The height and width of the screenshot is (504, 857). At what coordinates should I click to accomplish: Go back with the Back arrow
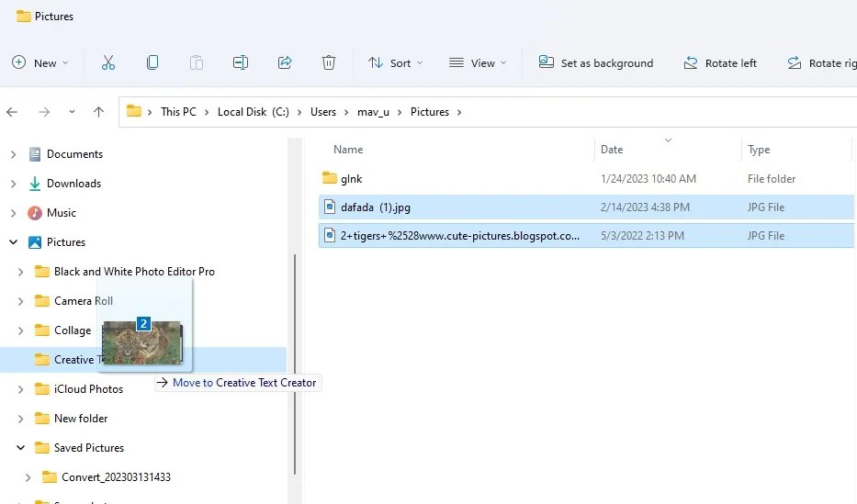12,112
